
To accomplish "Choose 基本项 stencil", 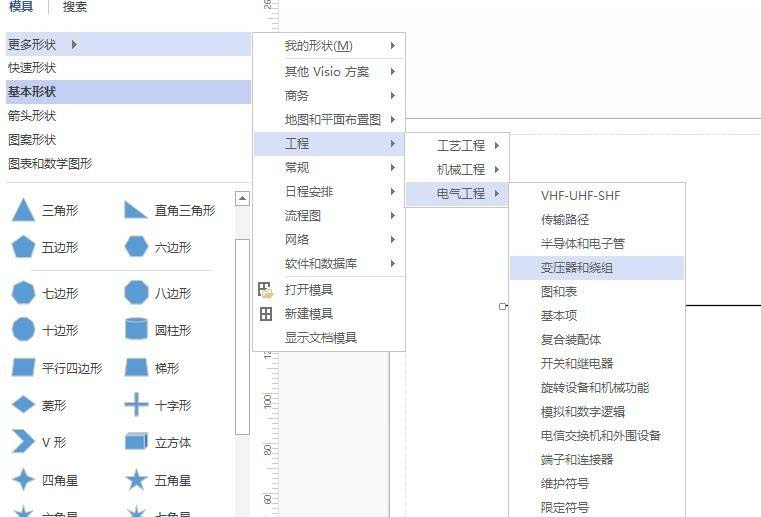I will pos(597,316).
